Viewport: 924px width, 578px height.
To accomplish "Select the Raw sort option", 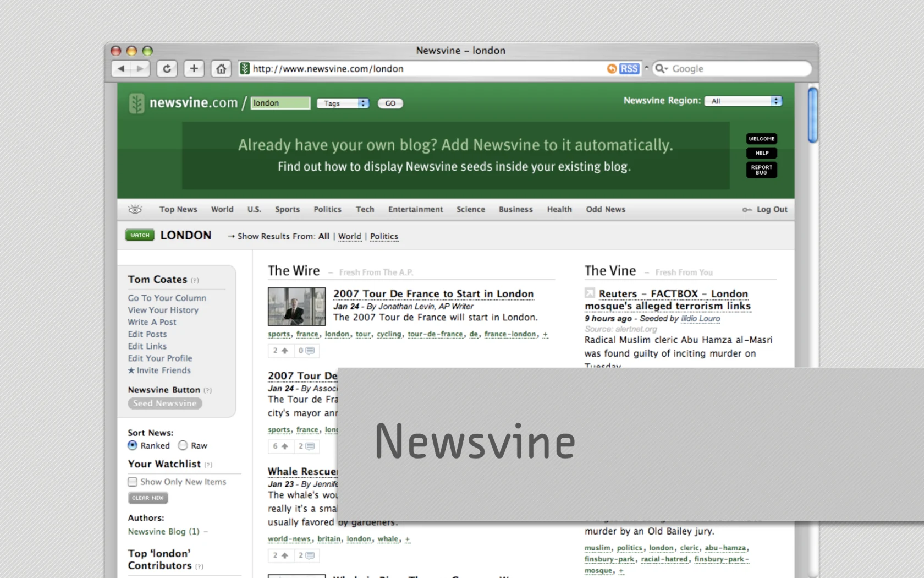I will (x=183, y=445).
